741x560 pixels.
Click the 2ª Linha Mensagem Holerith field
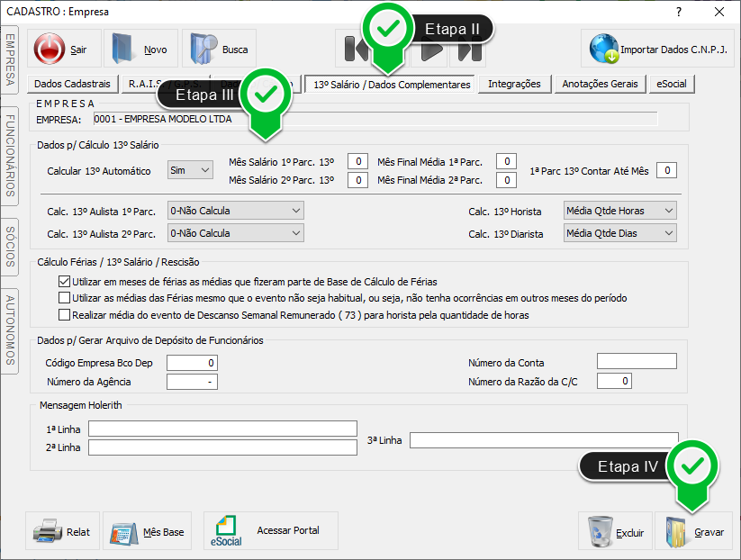pos(222,447)
